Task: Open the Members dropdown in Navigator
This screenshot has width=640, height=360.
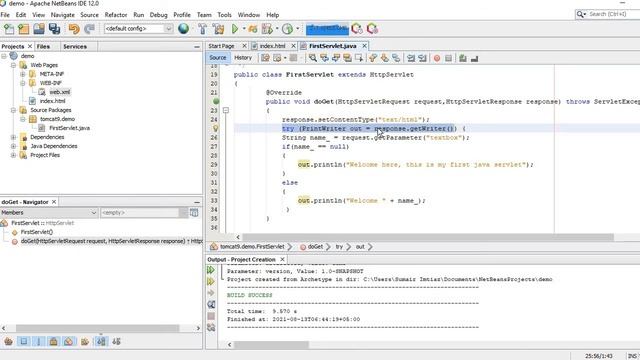Action: coord(49,213)
